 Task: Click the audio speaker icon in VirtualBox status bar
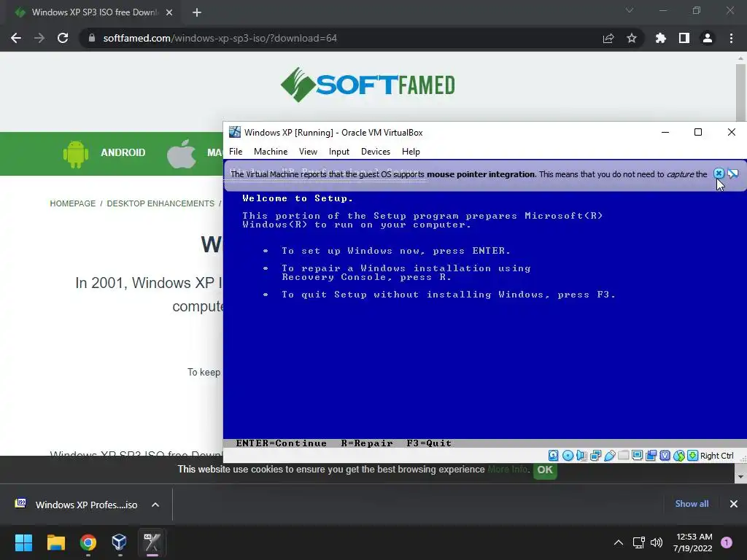[581, 456]
